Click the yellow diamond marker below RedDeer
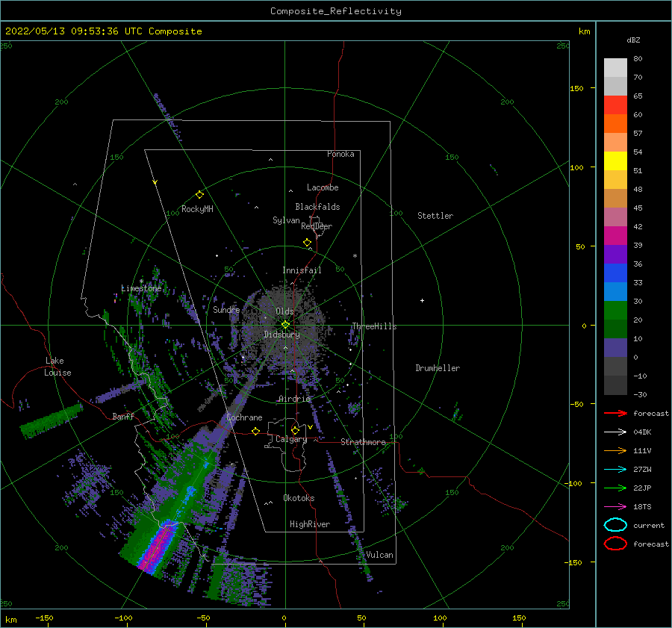 pos(307,243)
